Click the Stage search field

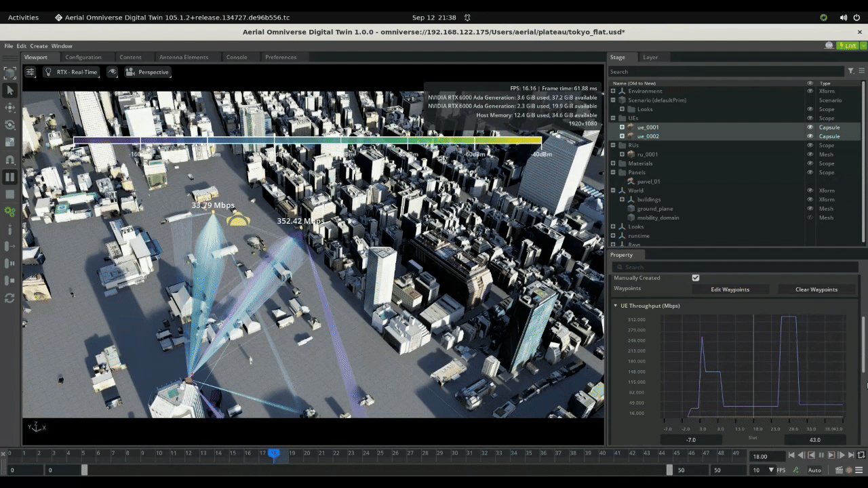click(726, 71)
